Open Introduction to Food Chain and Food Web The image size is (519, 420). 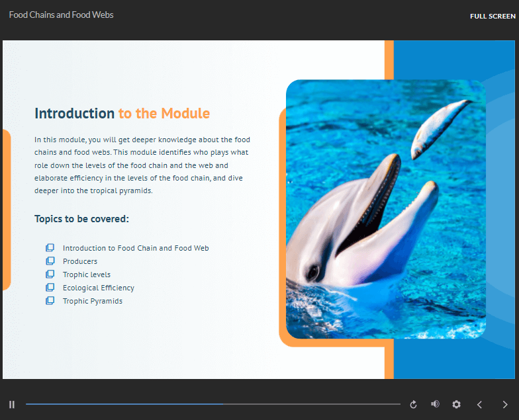(x=136, y=248)
